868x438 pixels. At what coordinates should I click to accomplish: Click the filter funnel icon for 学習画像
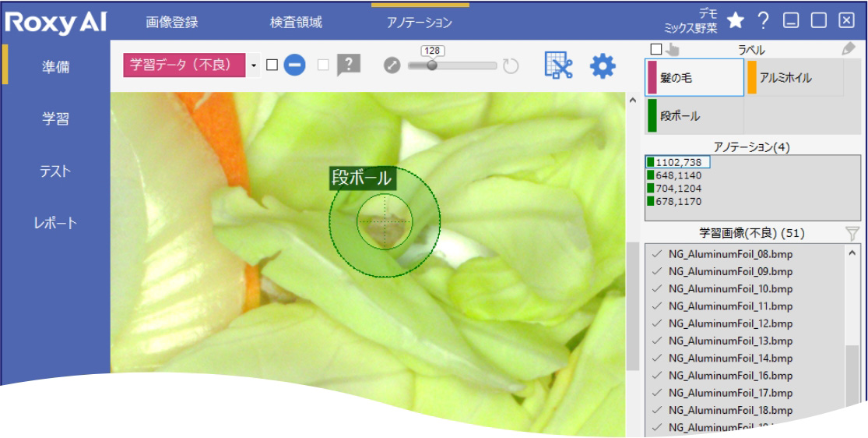point(852,234)
